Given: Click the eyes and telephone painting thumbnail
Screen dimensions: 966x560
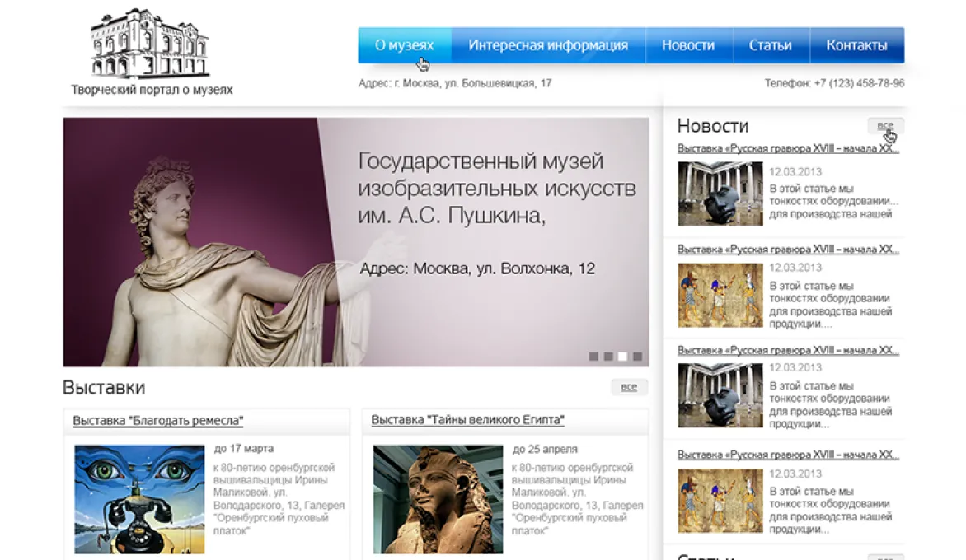Looking at the screenshot, I should [139, 499].
